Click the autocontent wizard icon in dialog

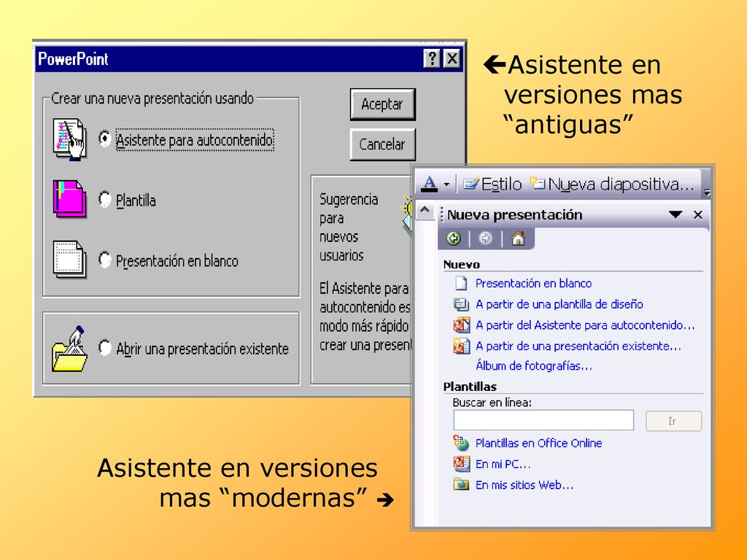coord(69,139)
